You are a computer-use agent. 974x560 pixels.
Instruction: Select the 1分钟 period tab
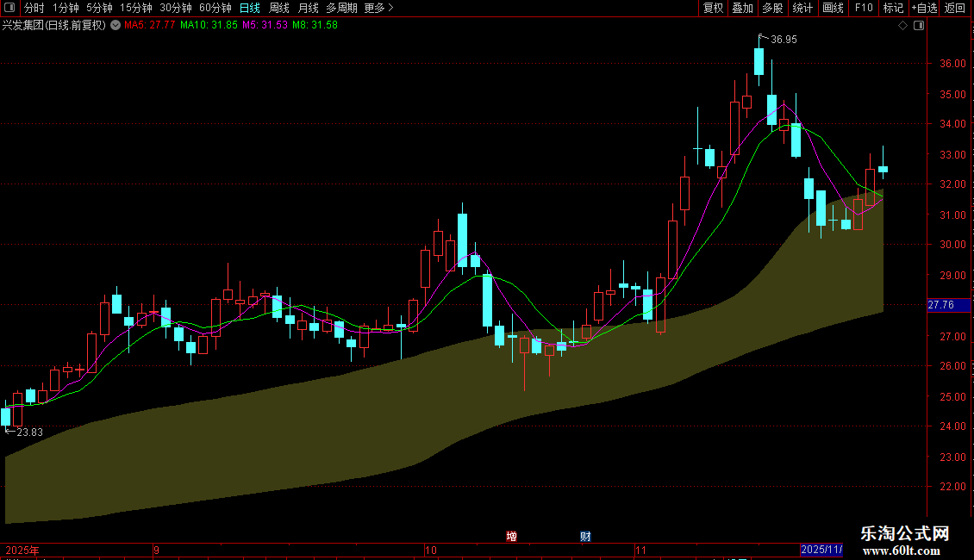(66, 8)
